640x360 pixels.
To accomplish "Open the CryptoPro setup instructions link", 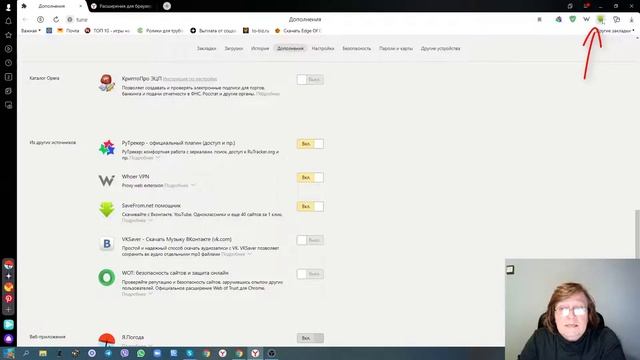I will (190, 79).
